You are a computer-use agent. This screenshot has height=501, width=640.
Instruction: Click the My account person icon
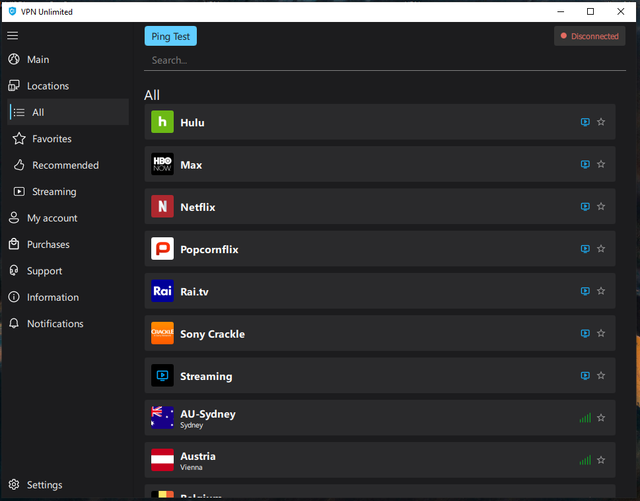click(x=14, y=218)
